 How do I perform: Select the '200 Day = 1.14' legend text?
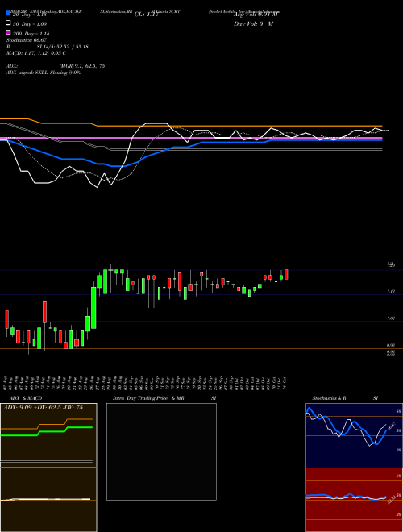pos(31,34)
